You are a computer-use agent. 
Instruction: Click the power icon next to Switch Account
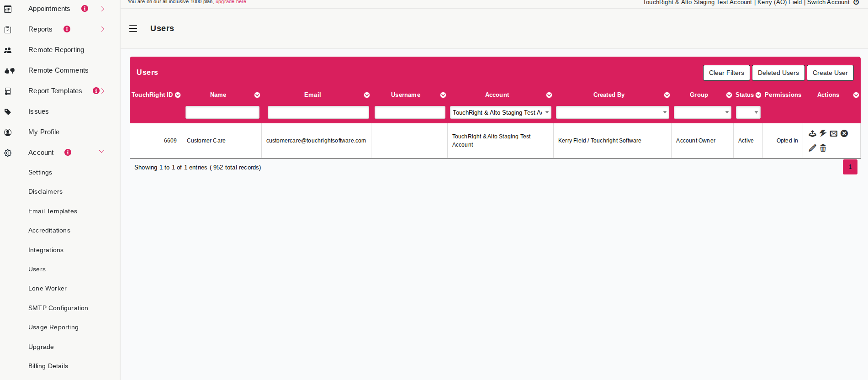tap(856, 2)
